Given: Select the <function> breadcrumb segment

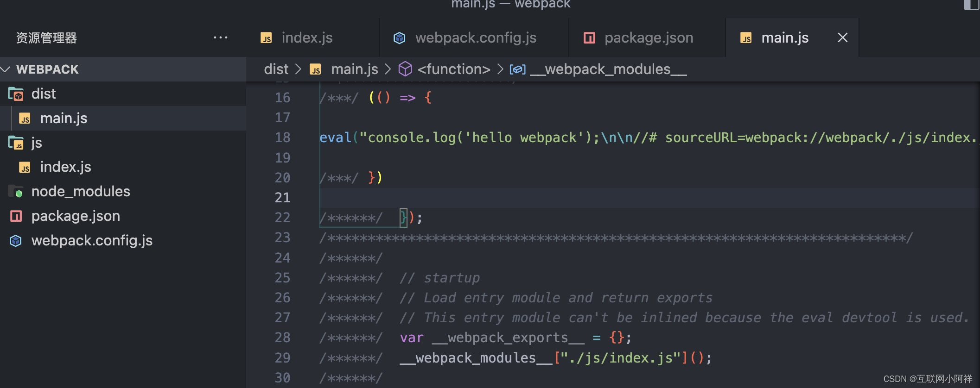Looking at the screenshot, I should pos(453,69).
